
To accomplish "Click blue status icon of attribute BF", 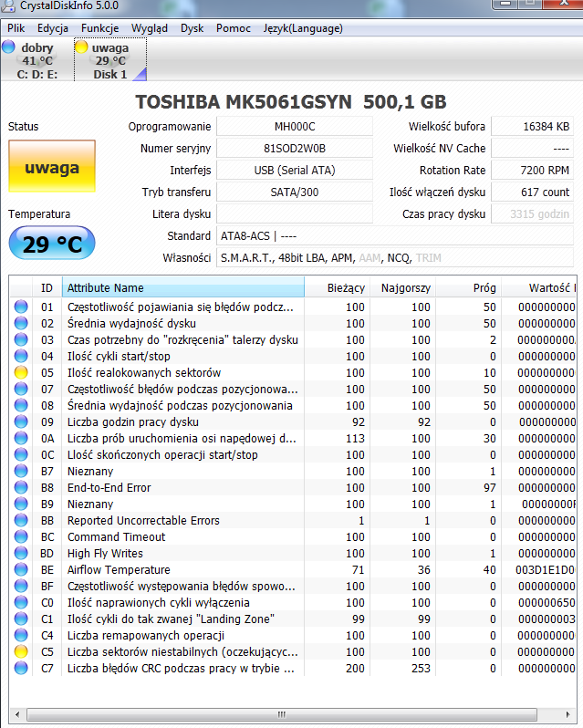I will (21, 586).
